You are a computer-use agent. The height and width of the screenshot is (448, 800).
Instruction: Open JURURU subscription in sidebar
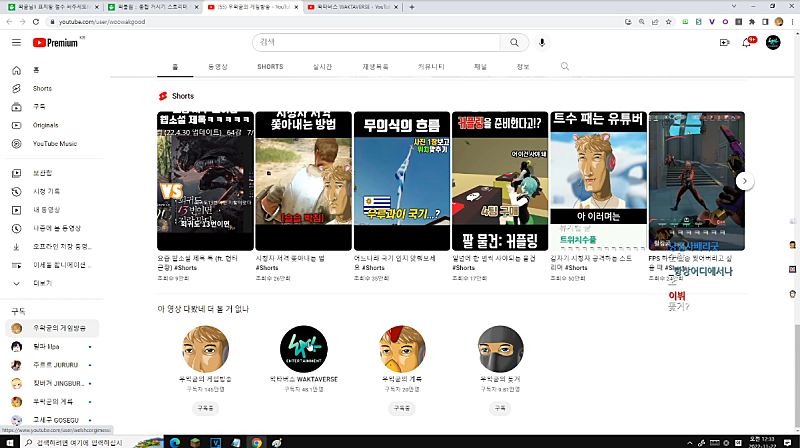(x=54, y=365)
